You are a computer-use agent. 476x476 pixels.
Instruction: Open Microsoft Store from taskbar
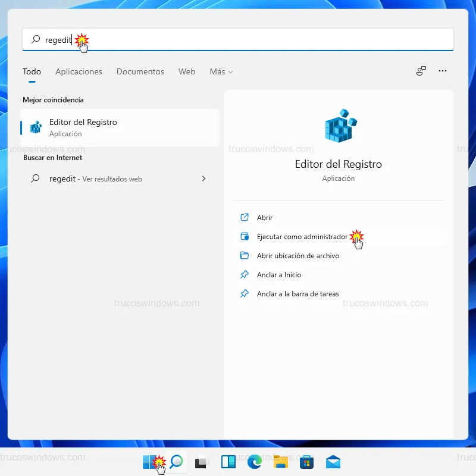pos(307,462)
